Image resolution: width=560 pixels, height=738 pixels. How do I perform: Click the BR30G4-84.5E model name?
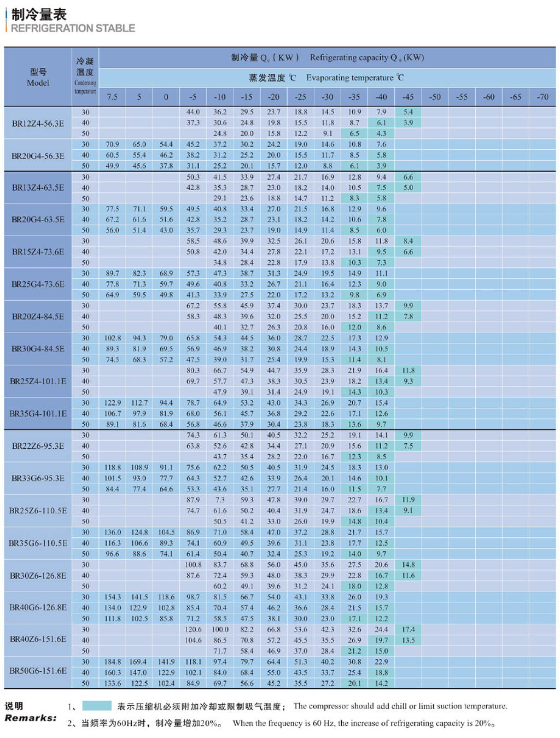tap(38, 349)
